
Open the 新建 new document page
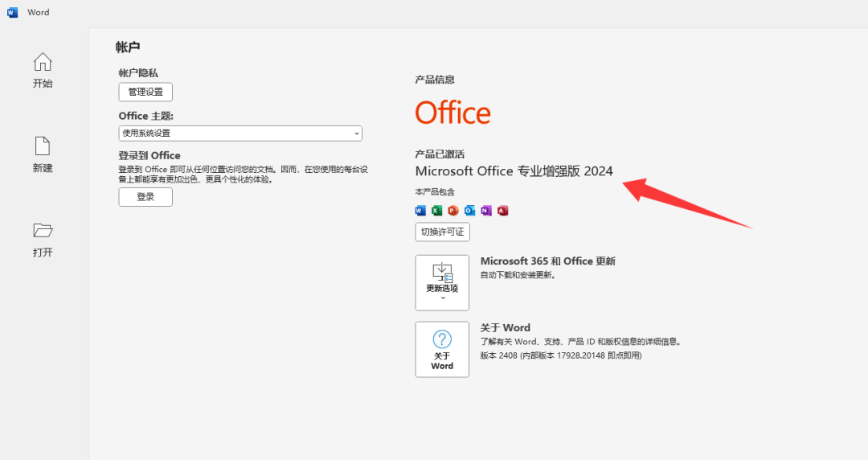[43, 155]
